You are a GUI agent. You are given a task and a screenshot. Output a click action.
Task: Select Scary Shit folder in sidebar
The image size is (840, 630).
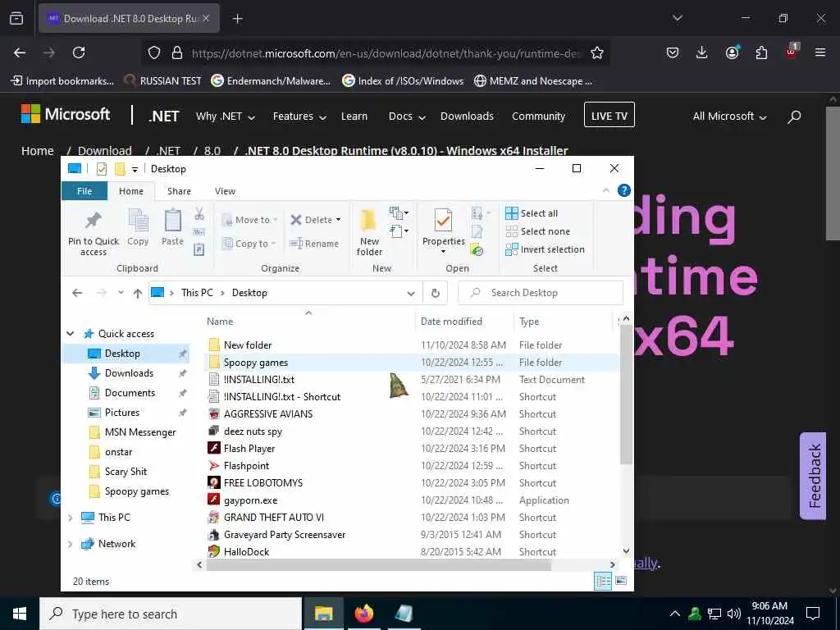click(126, 472)
